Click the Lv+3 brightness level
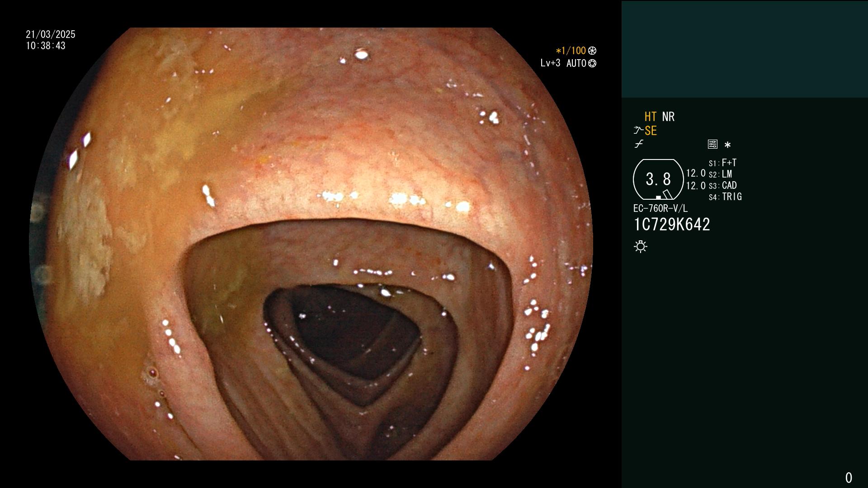Image resolution: width=868 pixels, height=488 pixels. (550, 63)
